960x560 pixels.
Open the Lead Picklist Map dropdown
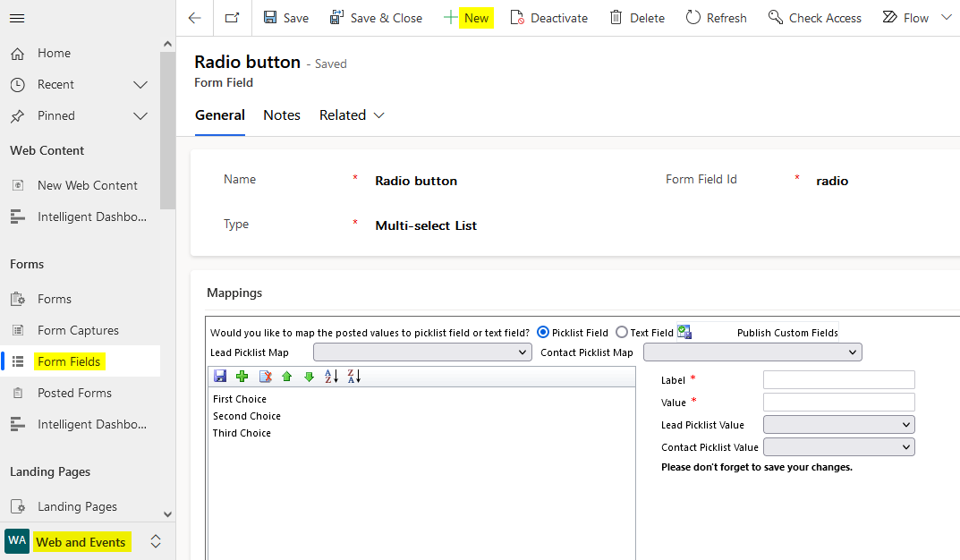coord(422,352)
